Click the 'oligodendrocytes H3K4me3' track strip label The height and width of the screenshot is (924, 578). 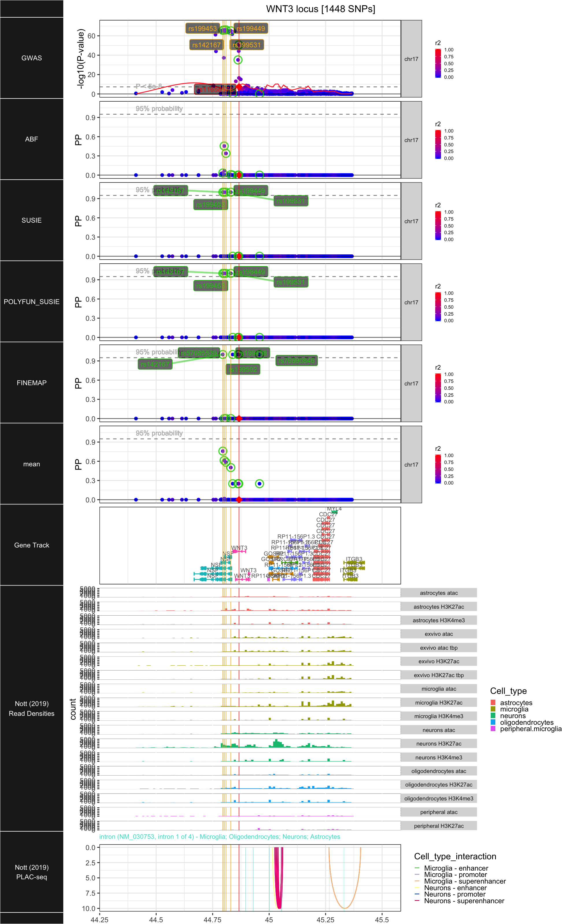pos(439,798)
